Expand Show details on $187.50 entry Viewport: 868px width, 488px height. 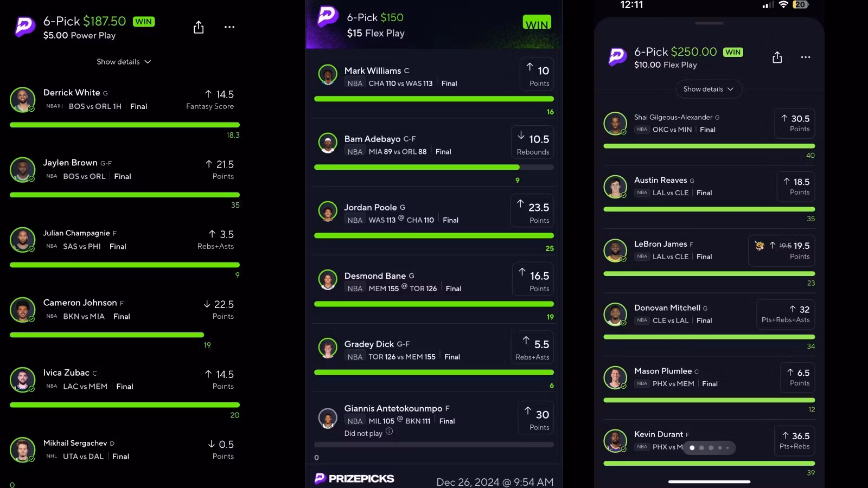coord(124,62)
